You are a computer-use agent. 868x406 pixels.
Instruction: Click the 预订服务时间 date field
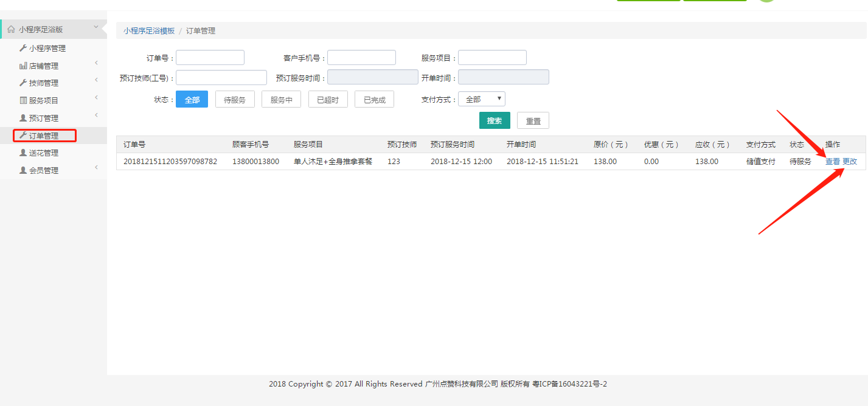[372, 77]
